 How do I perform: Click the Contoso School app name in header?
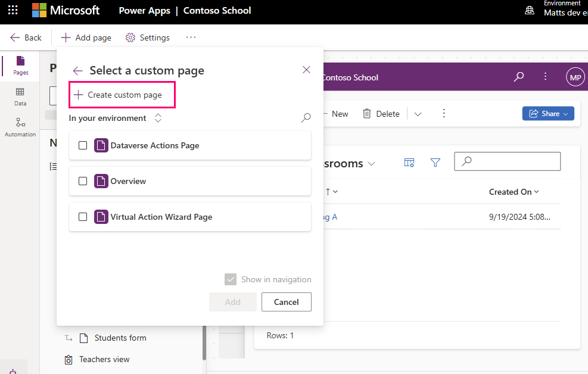217,11
